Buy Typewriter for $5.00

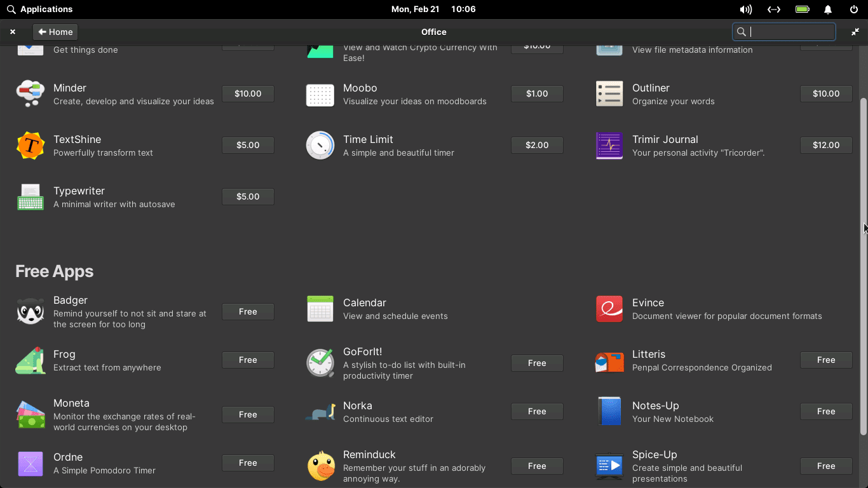pyautogui.click(x=248, y=196)
